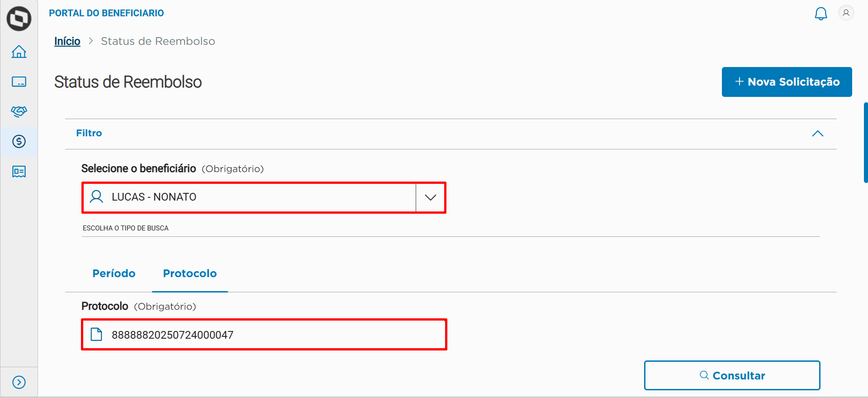
Task: Open the user profile avatar
Action: [846, 13]
